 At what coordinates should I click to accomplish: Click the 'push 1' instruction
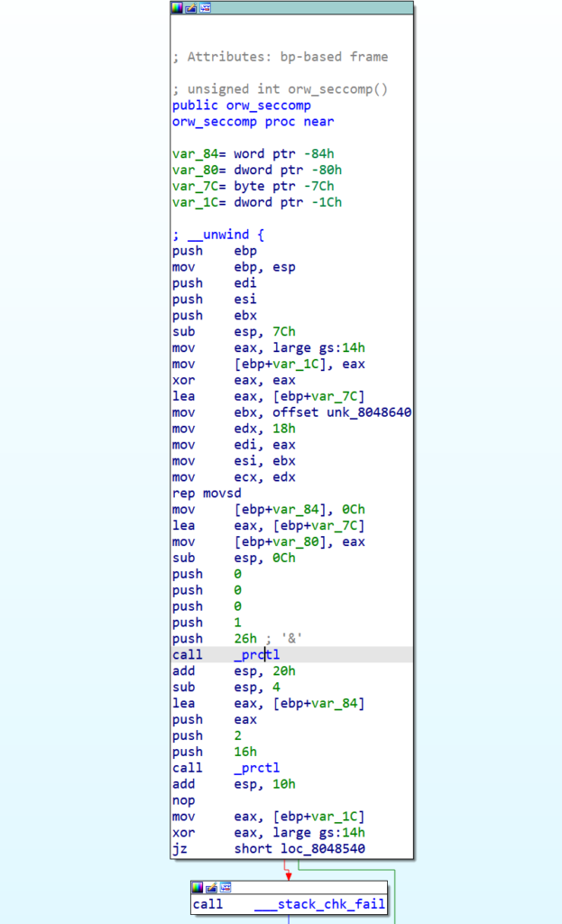click(207, 623)
